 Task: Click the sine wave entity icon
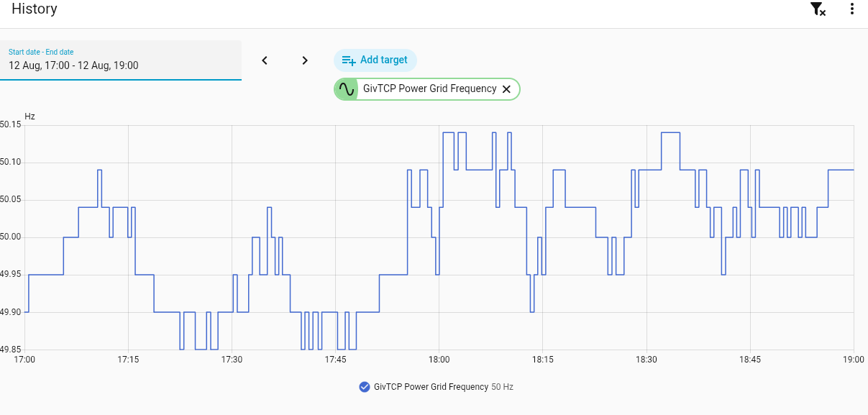[x=347, y=89]
